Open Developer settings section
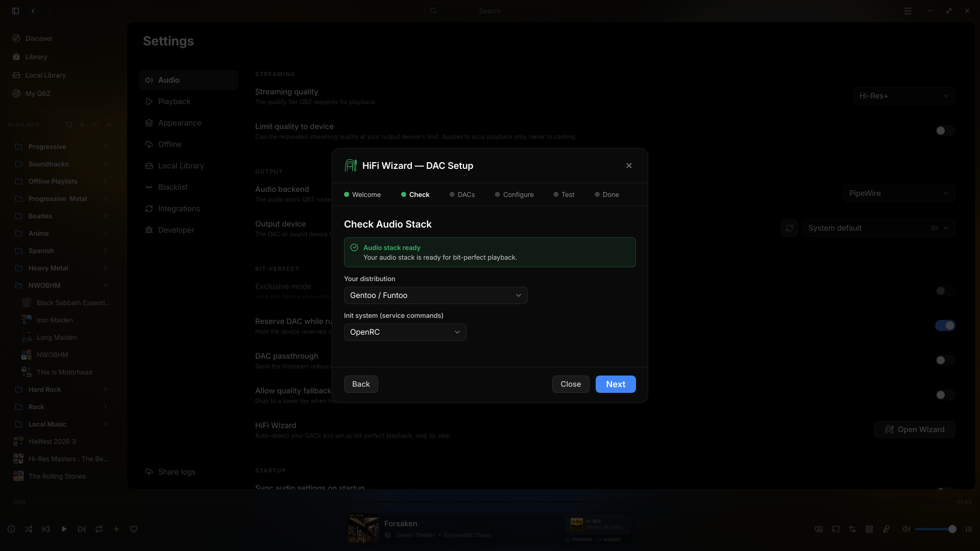This screenshot has width=980, height=551. (189, 230)
